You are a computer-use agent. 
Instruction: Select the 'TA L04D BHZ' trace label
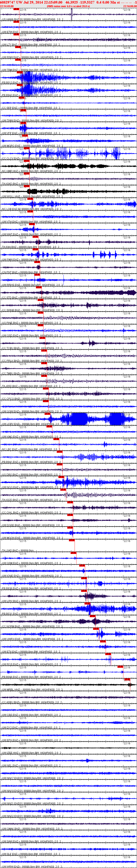tap(10, 551)
